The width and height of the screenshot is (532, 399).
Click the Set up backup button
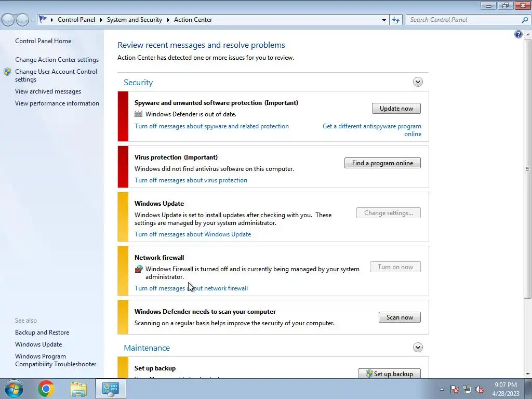pos(389,374)
